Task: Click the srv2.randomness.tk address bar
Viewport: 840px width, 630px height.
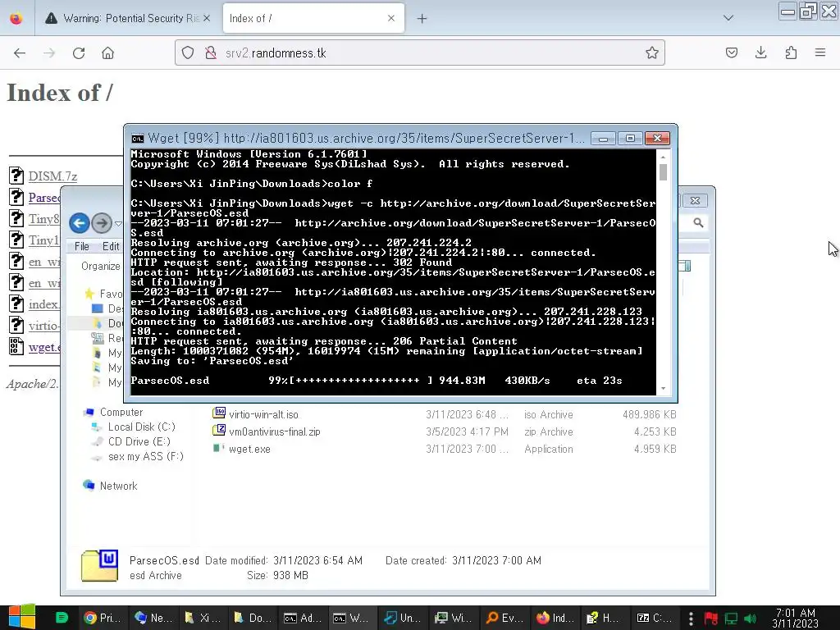Action: (x=419, y=52)
